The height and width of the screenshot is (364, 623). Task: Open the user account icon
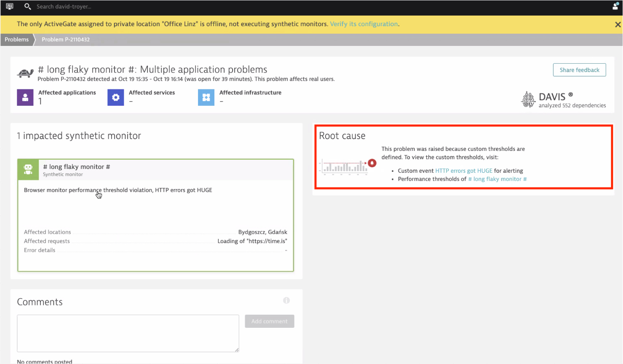click(615, 5)
